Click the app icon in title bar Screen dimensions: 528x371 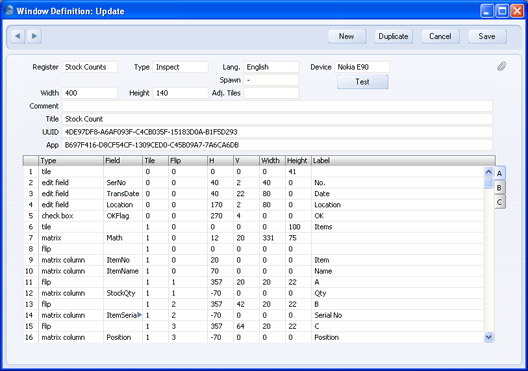[x=9, y=11]
